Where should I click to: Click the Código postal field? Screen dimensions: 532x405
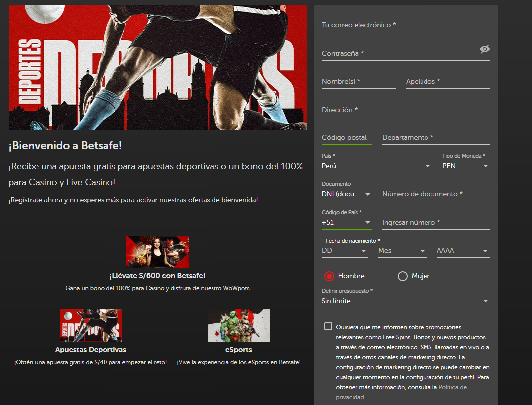tap(347, 137)
